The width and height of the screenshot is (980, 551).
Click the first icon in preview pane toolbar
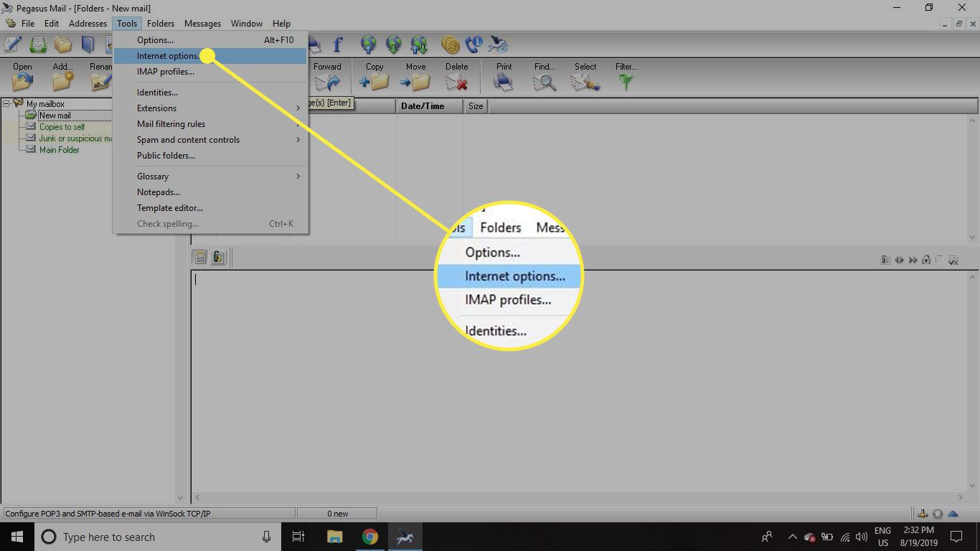201,257
